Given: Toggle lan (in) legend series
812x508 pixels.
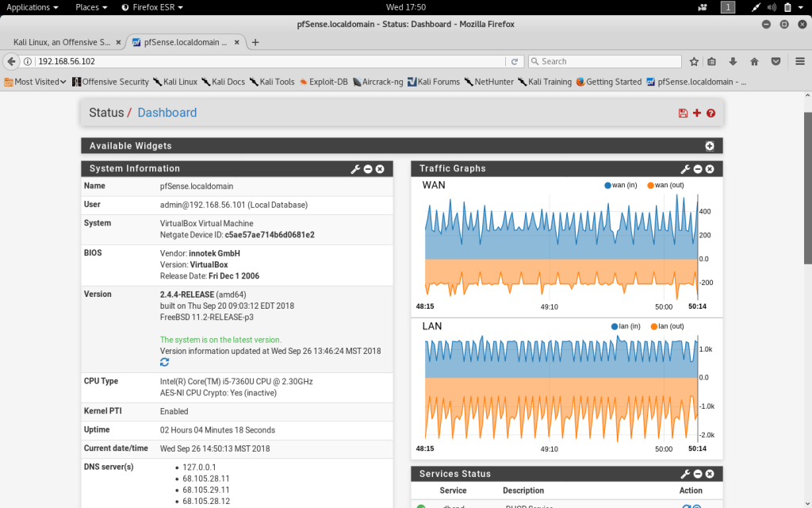Looking at the screenshot, I should click(x=626, y=326).
